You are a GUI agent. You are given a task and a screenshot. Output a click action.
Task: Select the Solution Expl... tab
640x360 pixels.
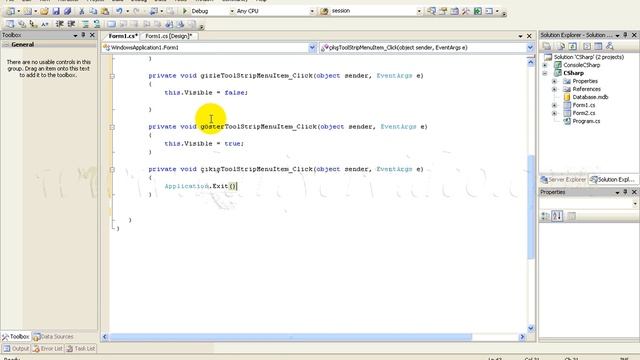coord(613,180)
